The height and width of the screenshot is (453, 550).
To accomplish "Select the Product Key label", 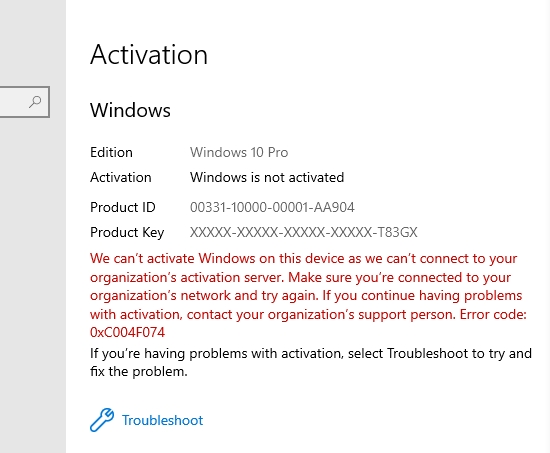I will click(x=127, y=233).
